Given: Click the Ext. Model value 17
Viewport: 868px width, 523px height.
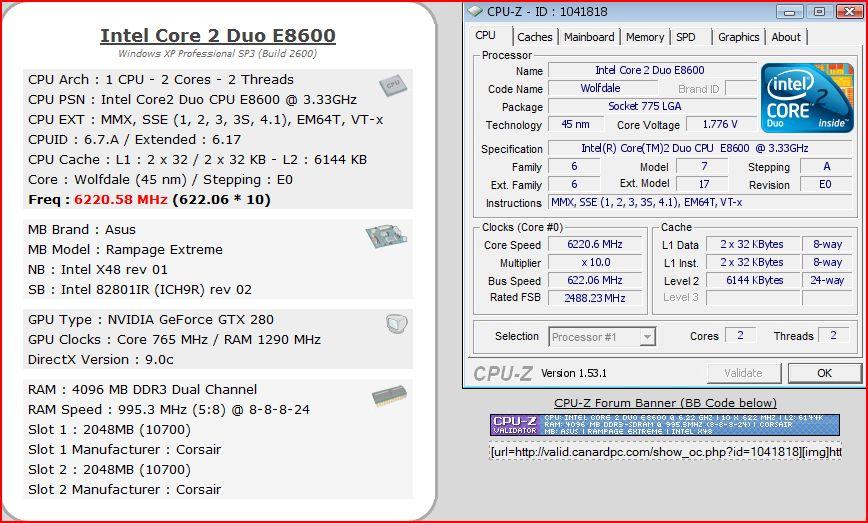Looking at the screenshot, I should point(702,184).
